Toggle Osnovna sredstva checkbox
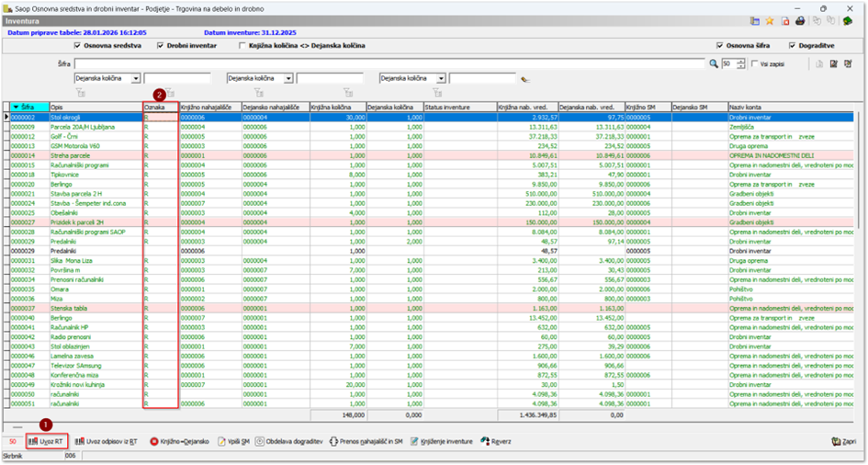868x465 pixels. coord(77,45)
